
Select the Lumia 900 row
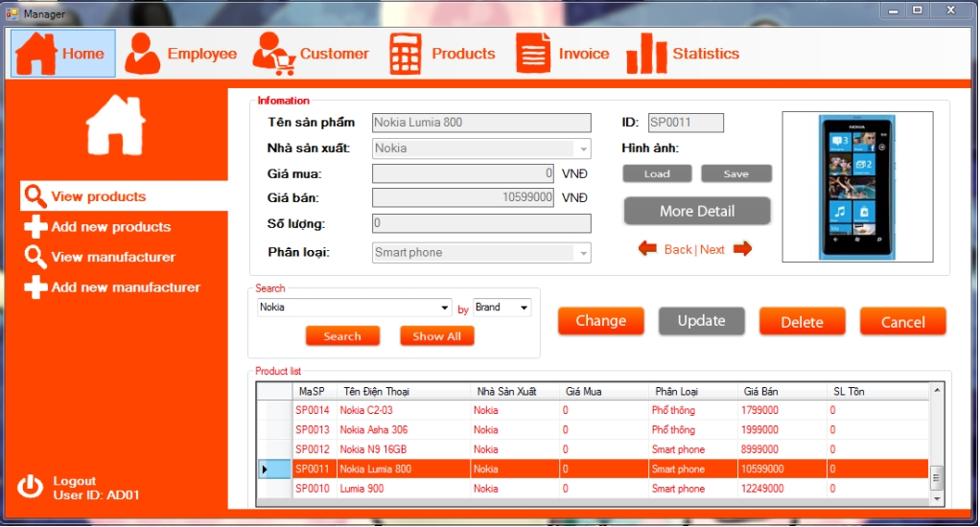coord(593,489)
